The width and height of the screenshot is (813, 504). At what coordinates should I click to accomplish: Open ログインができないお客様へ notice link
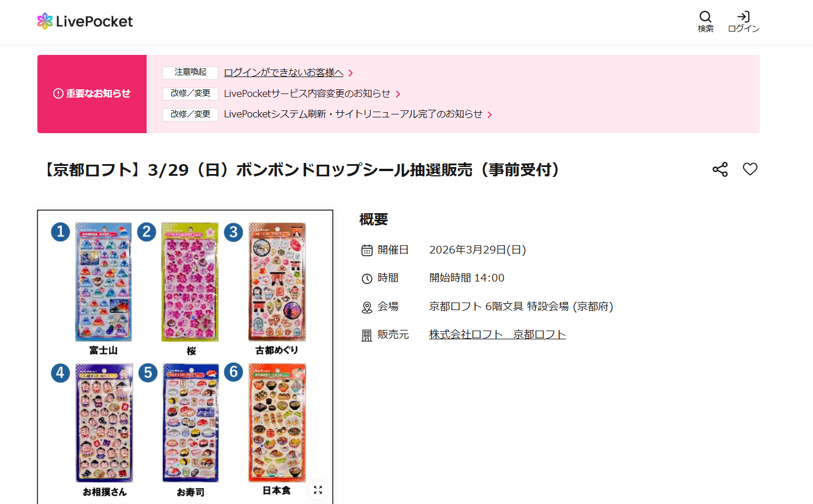tap(284, 72)
